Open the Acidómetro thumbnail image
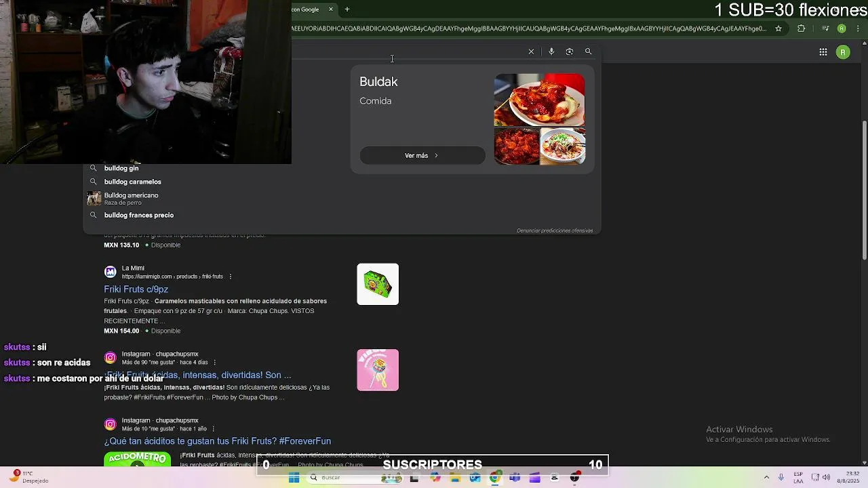The image size is (868, 488). point(138,459)
